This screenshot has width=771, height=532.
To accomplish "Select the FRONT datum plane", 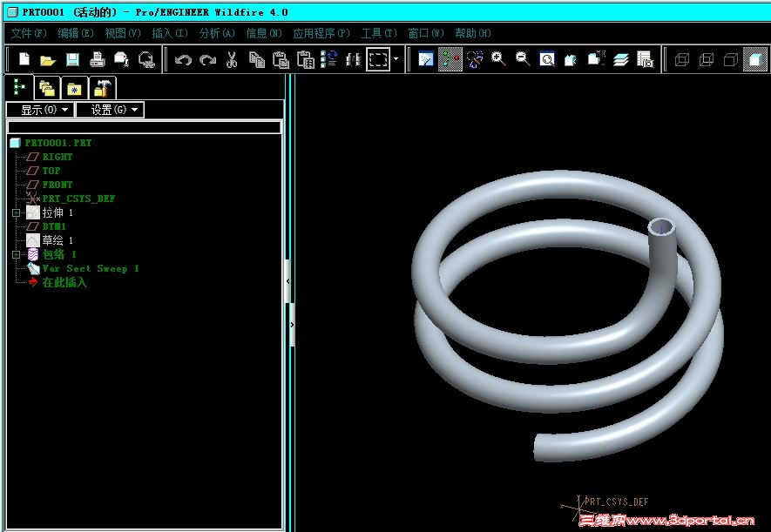I will coord(57,185).
